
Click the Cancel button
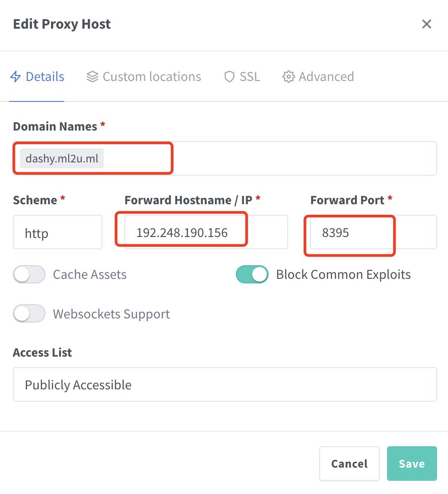click(x=349, y=464)
